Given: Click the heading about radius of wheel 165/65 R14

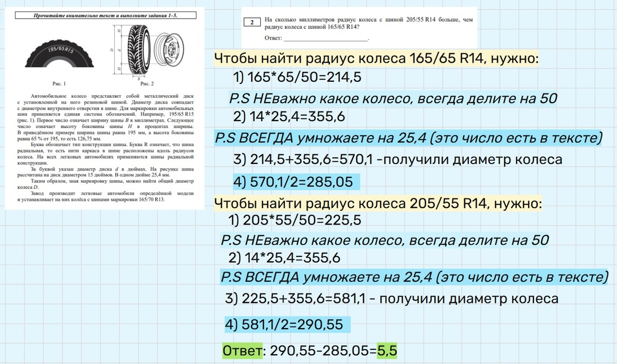Looking at the screenshot, I should tap(376, 59).
